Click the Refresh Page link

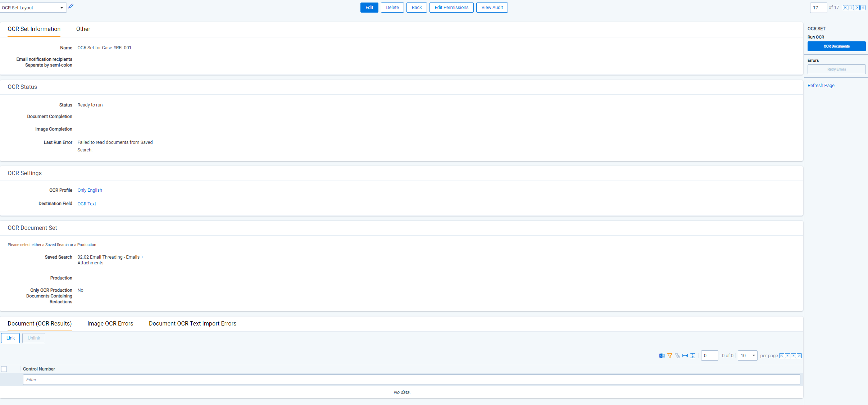(x=821, y=86)
